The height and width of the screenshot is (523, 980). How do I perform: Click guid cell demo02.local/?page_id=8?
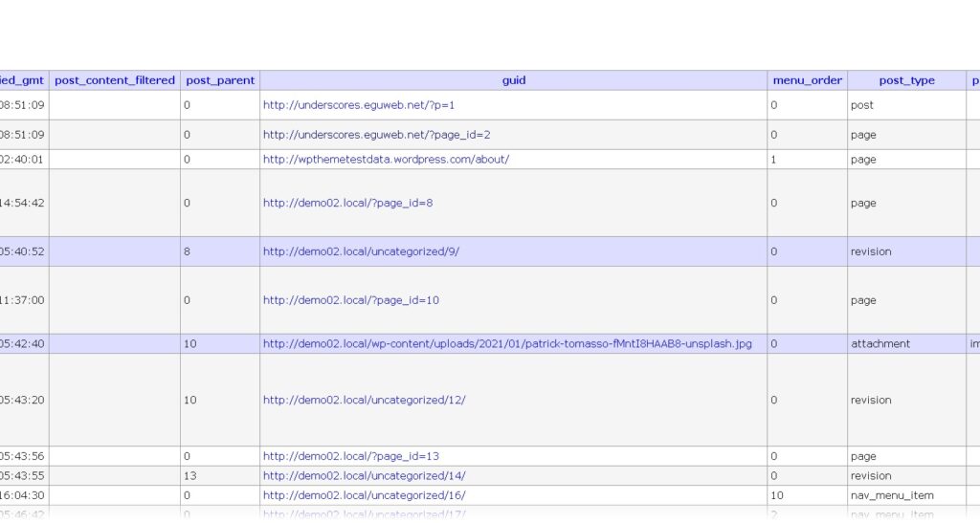coord(347,203)
